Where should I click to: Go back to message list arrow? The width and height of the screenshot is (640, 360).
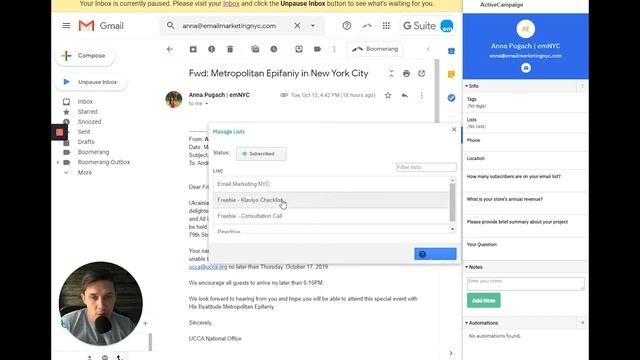170,49
